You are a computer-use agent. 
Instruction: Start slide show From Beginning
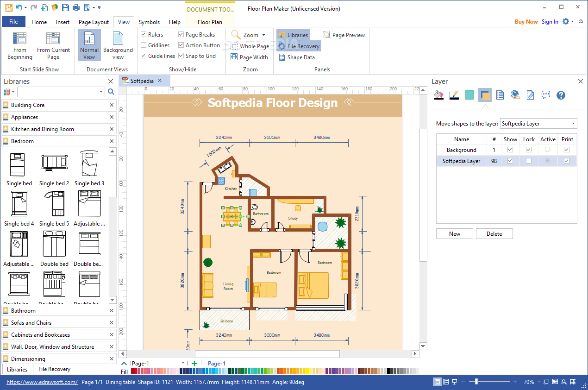pyautogui.click(x=20, y=46)
